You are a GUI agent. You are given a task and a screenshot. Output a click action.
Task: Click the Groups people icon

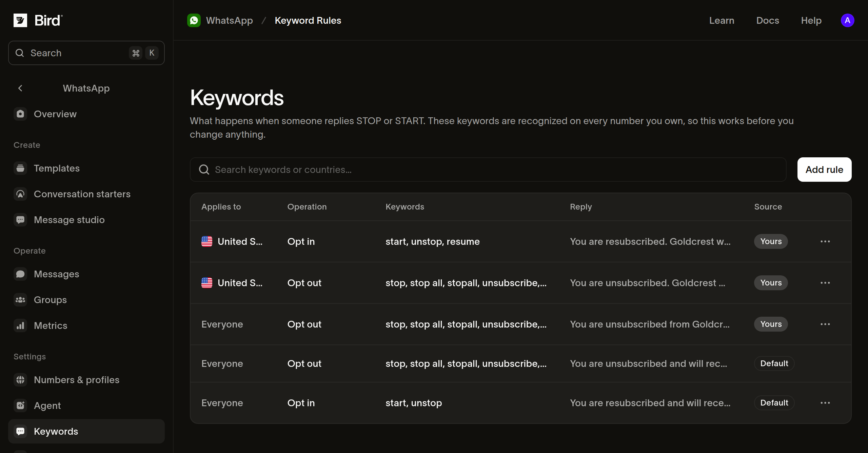[20, 300]
